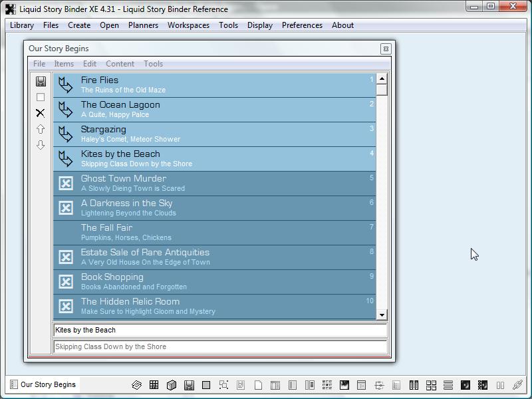This screenshot has height=399, width=532.
Task: Move item down with the down arrow icon
Action: 41,145
